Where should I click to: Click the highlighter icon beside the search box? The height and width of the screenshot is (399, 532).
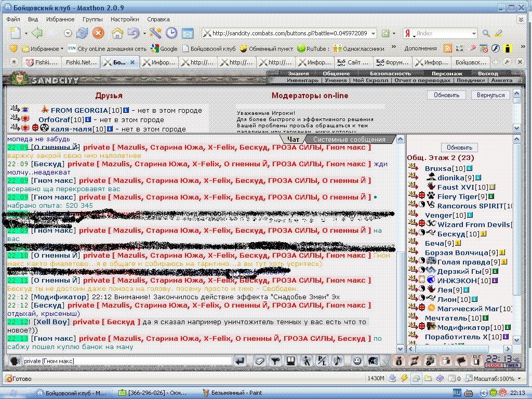pyautogui.click(x=498, y=33)
